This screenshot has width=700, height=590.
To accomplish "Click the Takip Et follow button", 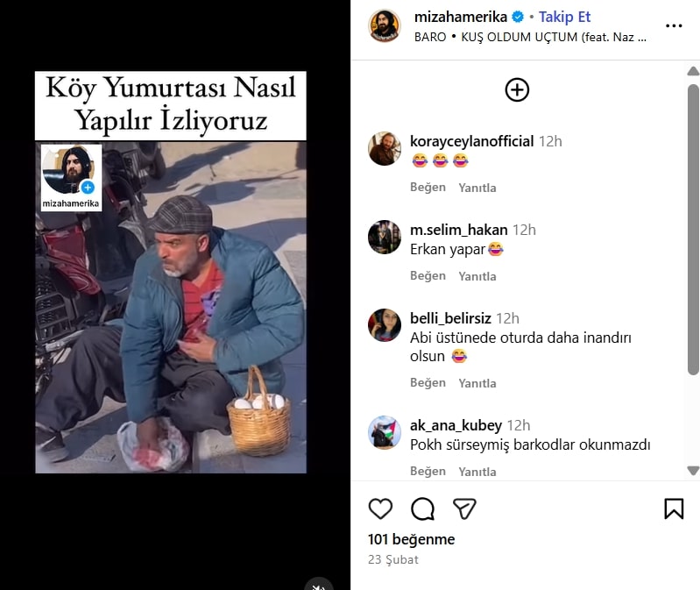I will pyautogui.click(x=564, y=17).
